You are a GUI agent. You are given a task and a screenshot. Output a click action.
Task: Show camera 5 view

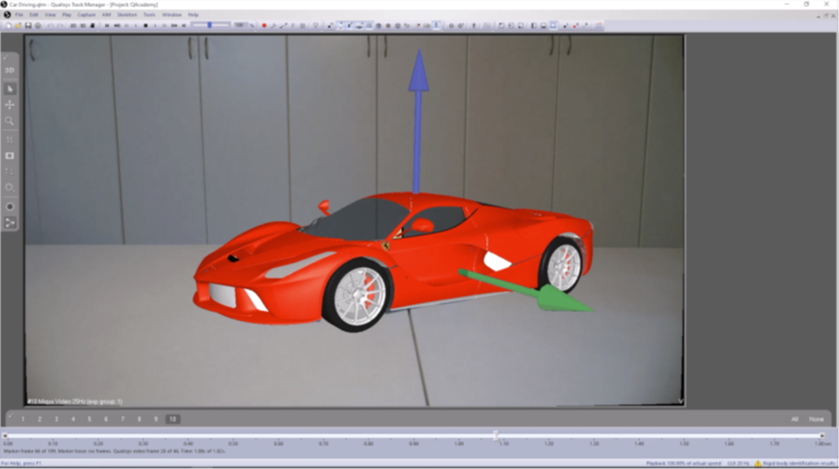click(x=89, y=419)
